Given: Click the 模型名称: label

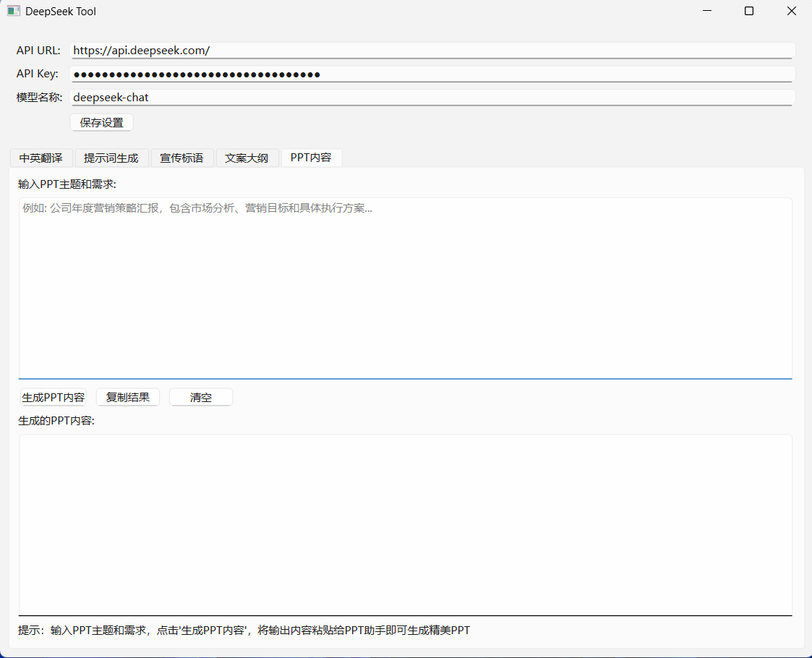Looking at the screenshot, I should 39,98.
